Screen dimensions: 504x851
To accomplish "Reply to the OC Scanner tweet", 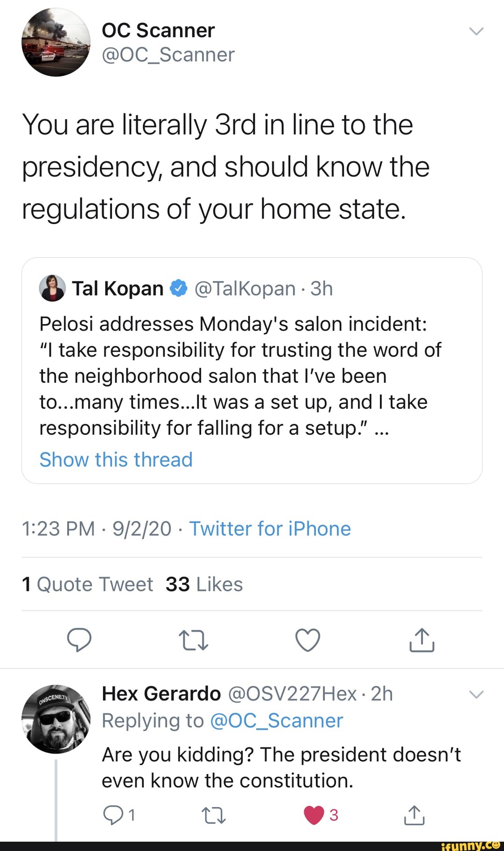I will point(79,640).
